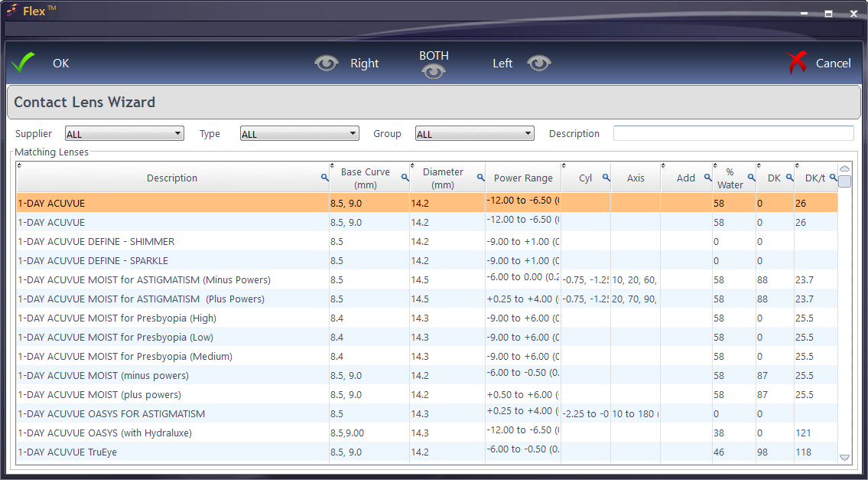Open search filter on Add column
The image size is (868, 480).
pos(707,177)
